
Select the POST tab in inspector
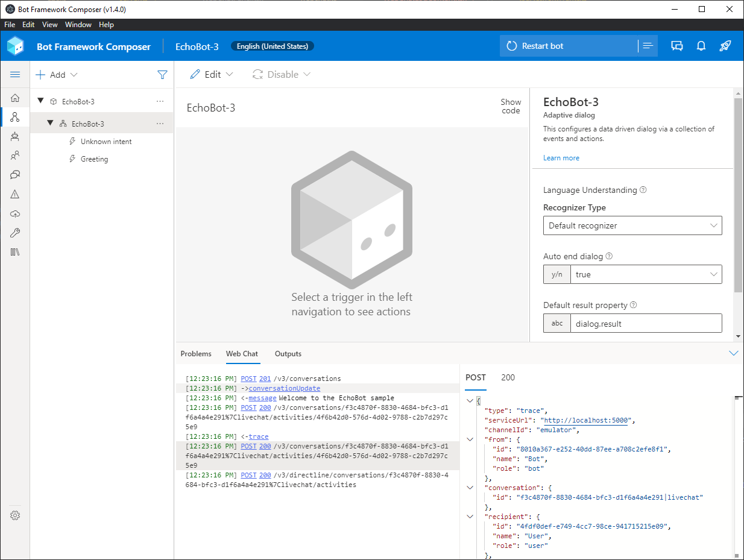(x=476, y=377)
